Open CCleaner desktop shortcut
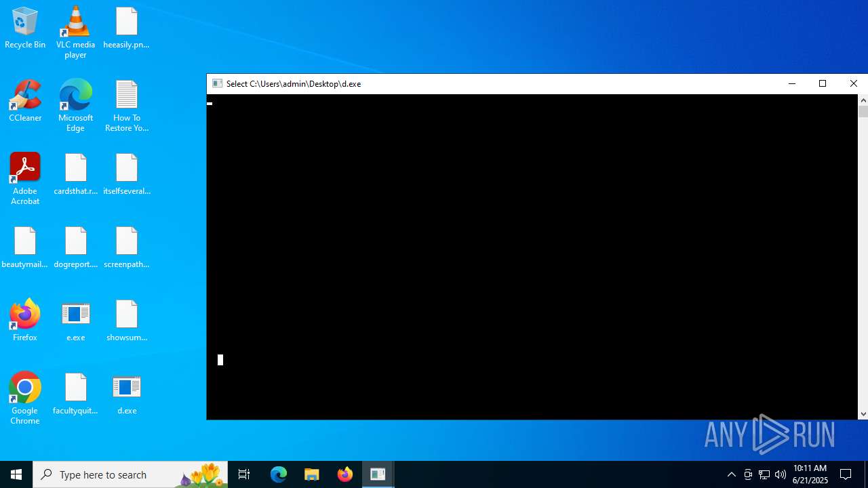This screenshot has height=488, width=868. coord(25,102)
